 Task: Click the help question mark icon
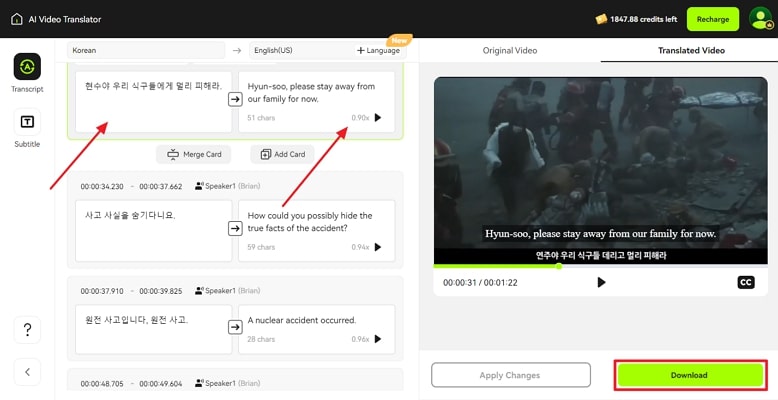coord(27,330)
